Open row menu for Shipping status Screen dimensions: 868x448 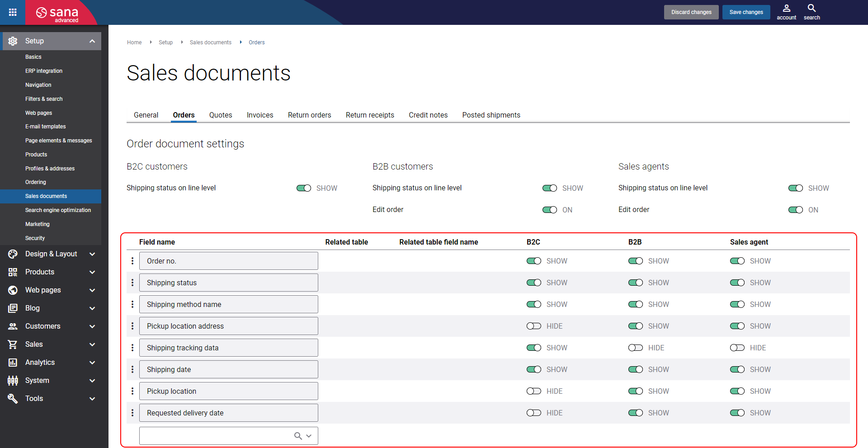[132, 283]
